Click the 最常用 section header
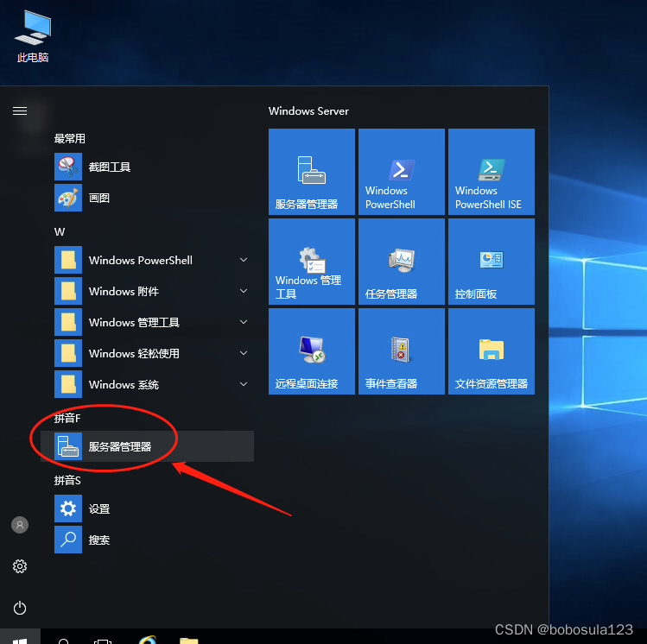 point(69,138)
